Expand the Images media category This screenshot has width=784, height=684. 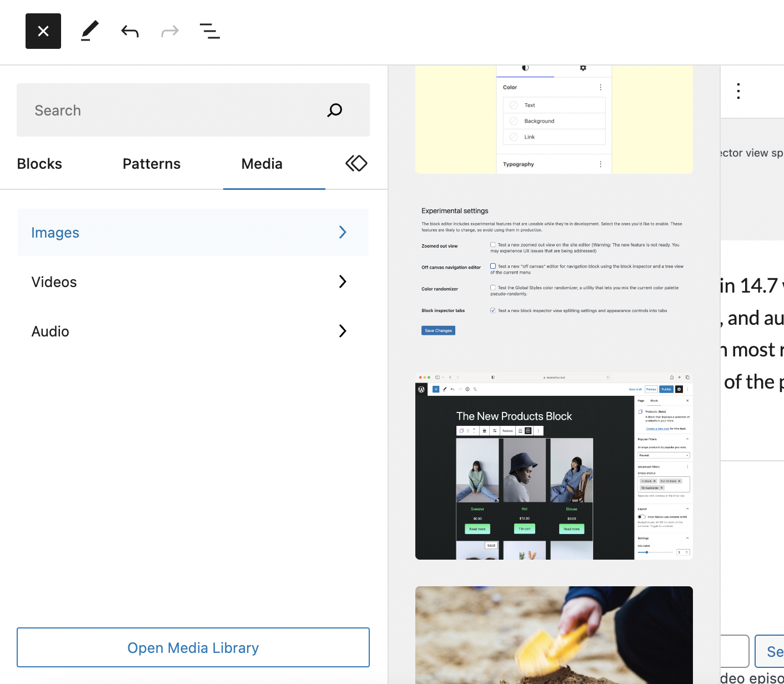[193, 233]
